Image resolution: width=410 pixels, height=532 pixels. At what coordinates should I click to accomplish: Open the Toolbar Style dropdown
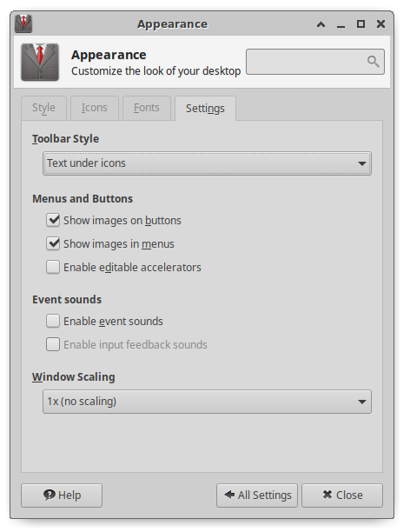click(x=207, y=163)
